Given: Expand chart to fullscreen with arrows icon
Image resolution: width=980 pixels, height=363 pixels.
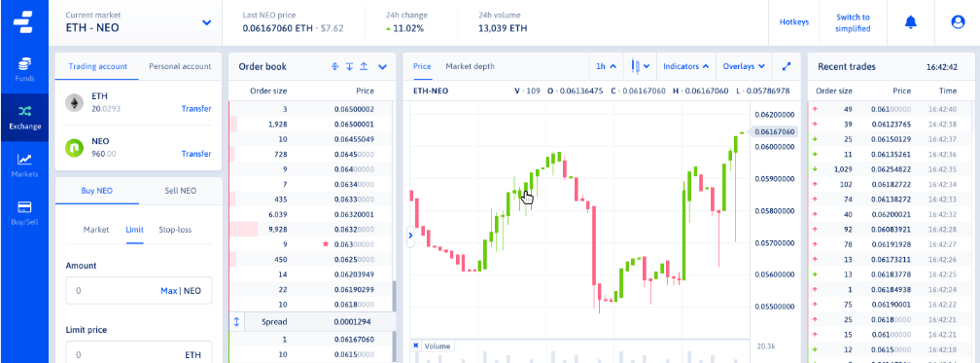Looking at the screenshot, I should (x=787, y=66).
